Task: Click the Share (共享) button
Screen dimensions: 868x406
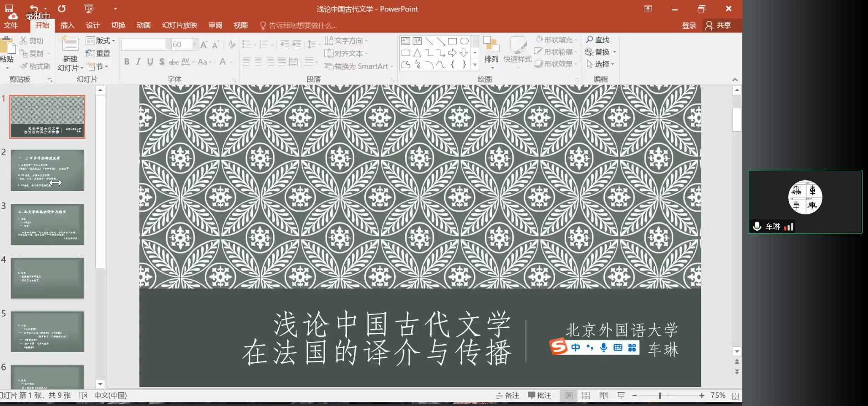Action: 718,25
